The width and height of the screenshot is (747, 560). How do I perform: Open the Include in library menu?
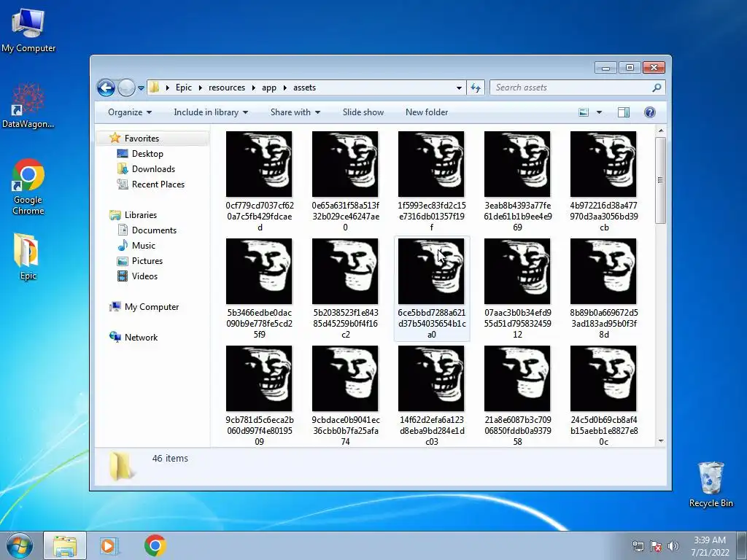point(211,112)
